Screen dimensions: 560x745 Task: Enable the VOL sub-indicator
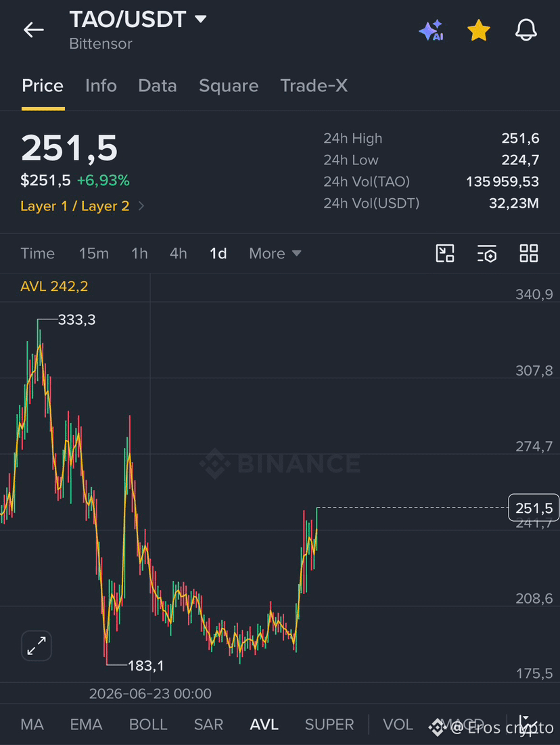398,725
